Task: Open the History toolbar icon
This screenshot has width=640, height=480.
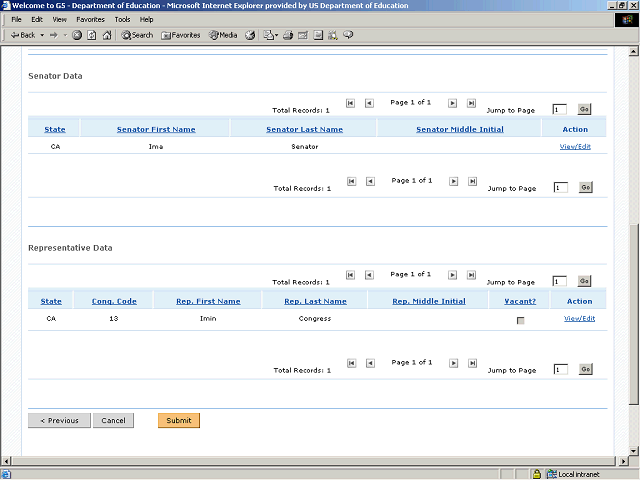Action: (250, 35)
